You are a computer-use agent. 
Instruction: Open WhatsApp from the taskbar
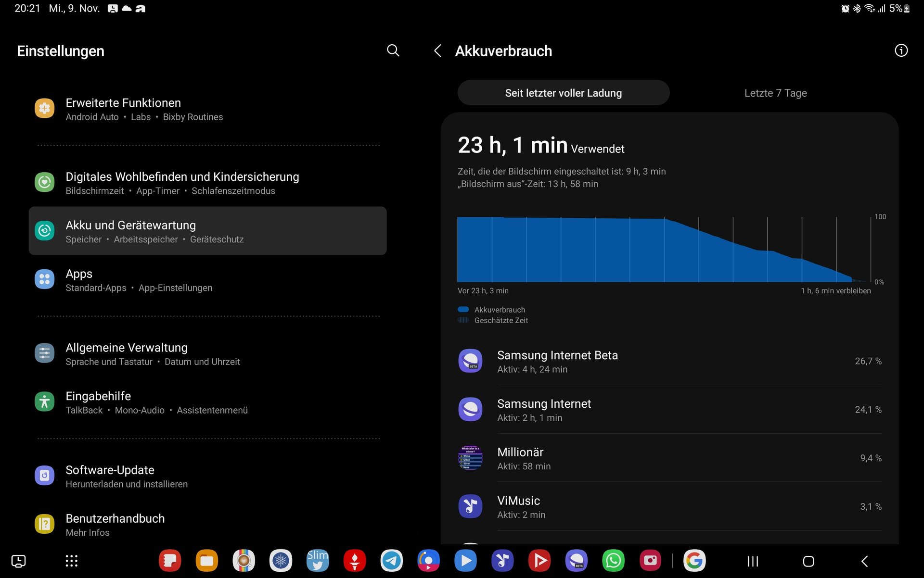coord(613,561)
